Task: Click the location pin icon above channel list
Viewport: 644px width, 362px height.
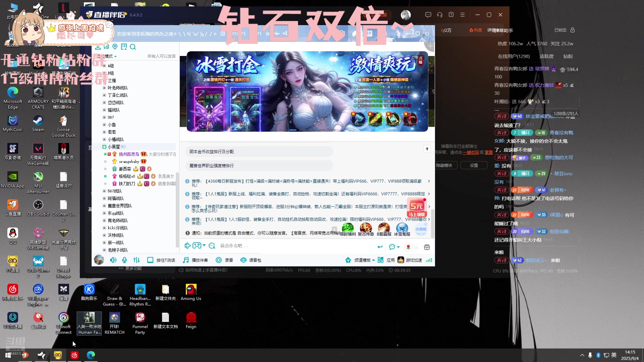Action: tap(115, 47)
